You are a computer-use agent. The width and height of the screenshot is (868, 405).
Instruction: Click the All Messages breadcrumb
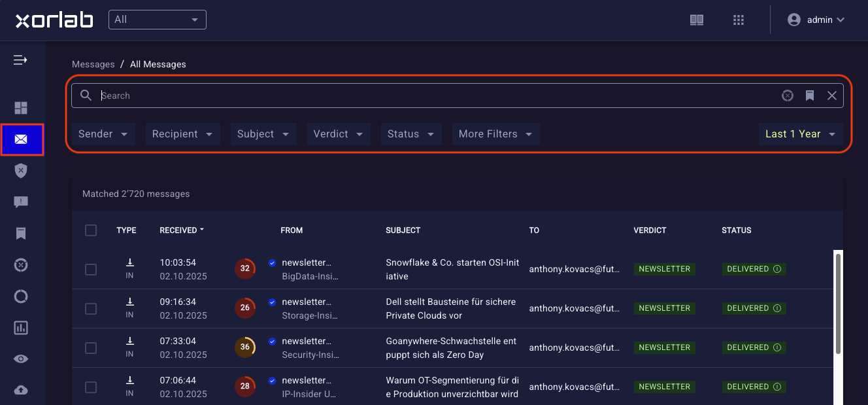click(158, 64)
